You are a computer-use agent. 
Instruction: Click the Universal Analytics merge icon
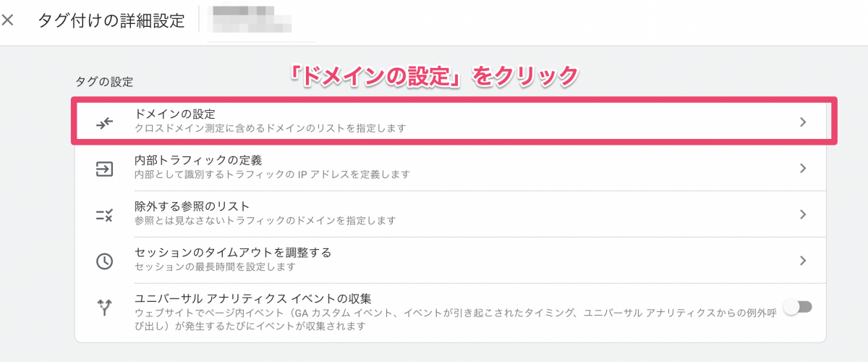tap(105, 308)
